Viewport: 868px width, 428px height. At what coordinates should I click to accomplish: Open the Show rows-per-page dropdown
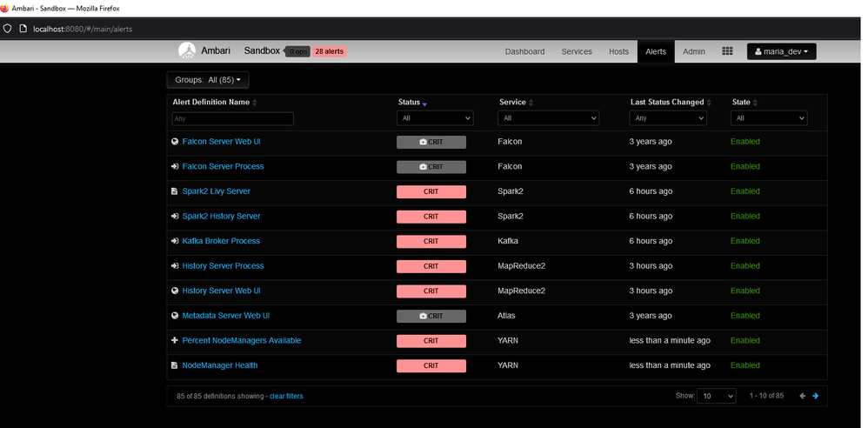[717, 396]
